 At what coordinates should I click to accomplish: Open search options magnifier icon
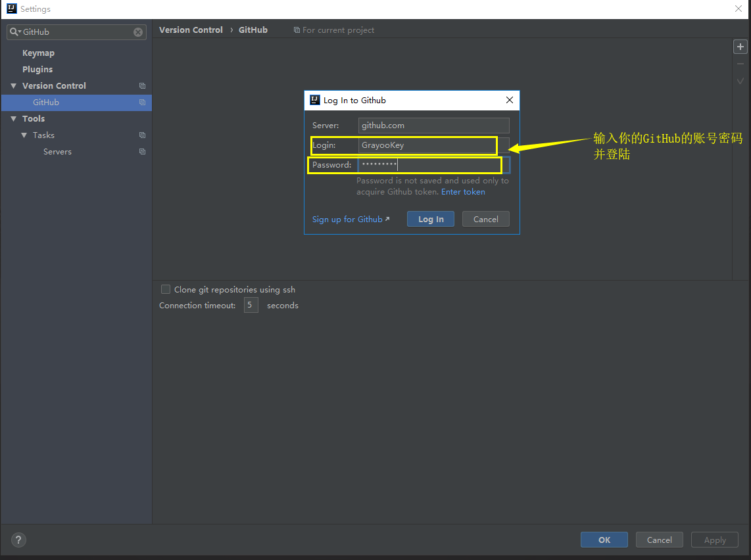pyautogui.click(x=15, y=32)
